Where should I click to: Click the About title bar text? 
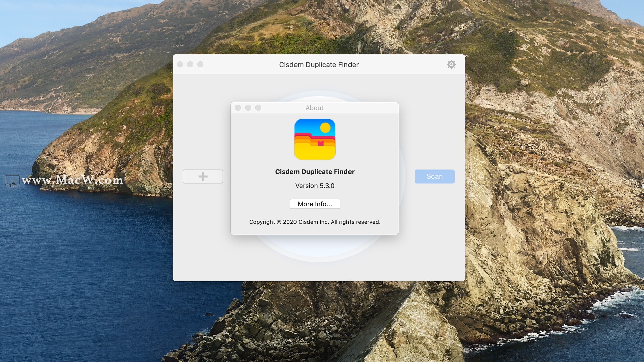coord(314,108)
